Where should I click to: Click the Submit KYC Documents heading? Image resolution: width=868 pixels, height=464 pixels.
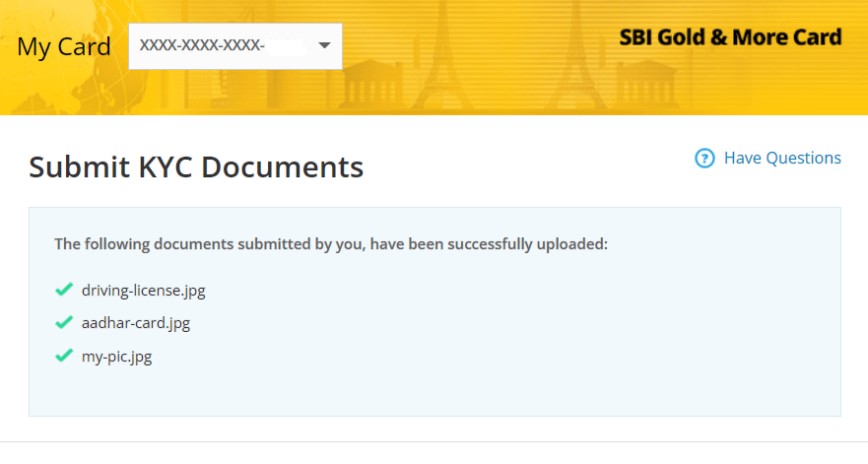tap(196, 167)
